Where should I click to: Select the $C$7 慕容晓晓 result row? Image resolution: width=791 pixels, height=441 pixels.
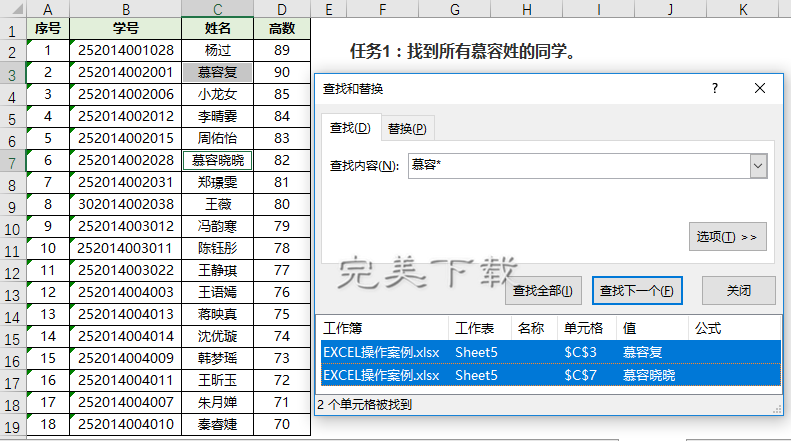[551, 375]
